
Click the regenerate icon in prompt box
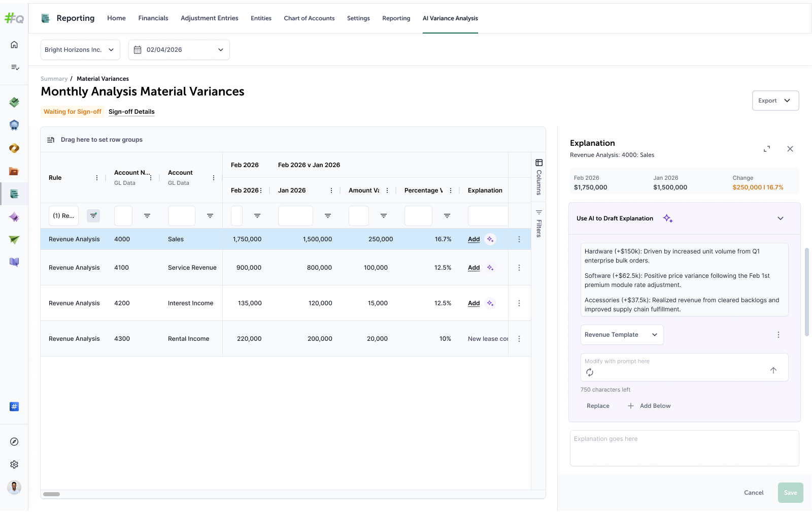590,372
